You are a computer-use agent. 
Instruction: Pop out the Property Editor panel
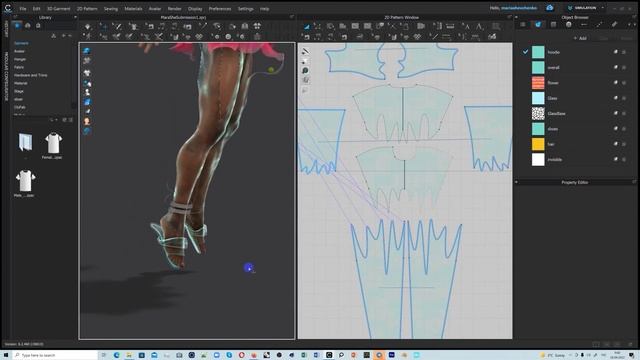[635, 182]
